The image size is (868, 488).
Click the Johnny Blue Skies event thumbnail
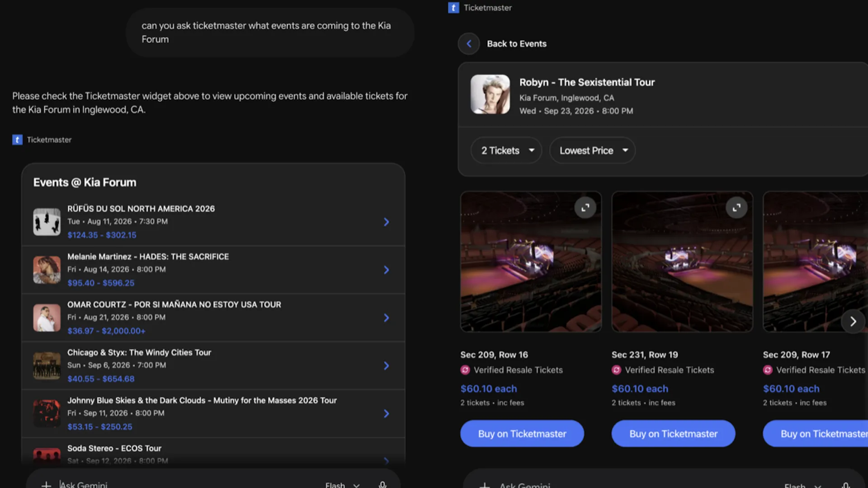(x=47, y=413)
